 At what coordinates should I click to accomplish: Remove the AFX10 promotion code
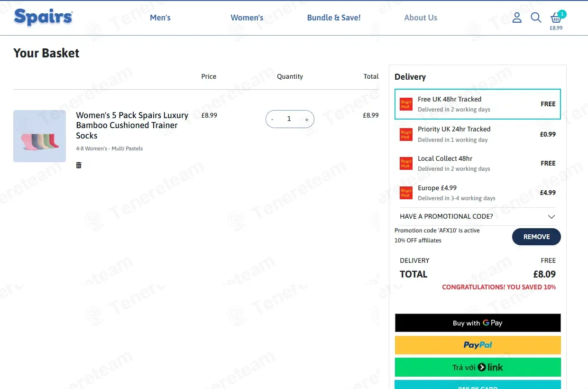point(536,237)
